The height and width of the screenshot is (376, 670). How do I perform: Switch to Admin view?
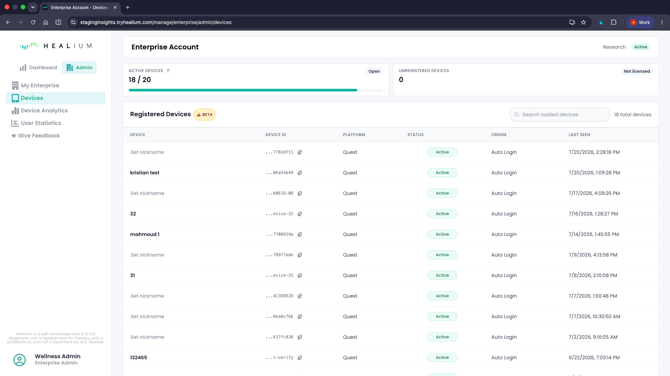point(79,68)
